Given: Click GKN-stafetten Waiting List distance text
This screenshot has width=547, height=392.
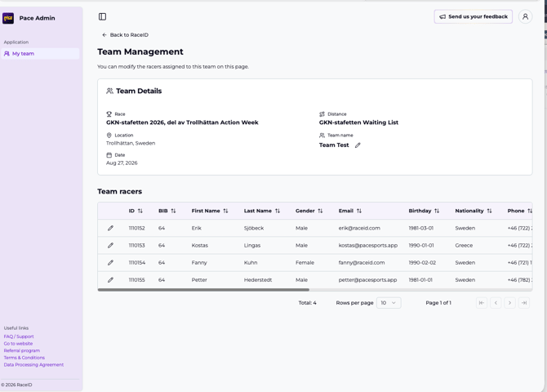Looking at the screenshot, I should pyautogui.click(x=358, y=122).
